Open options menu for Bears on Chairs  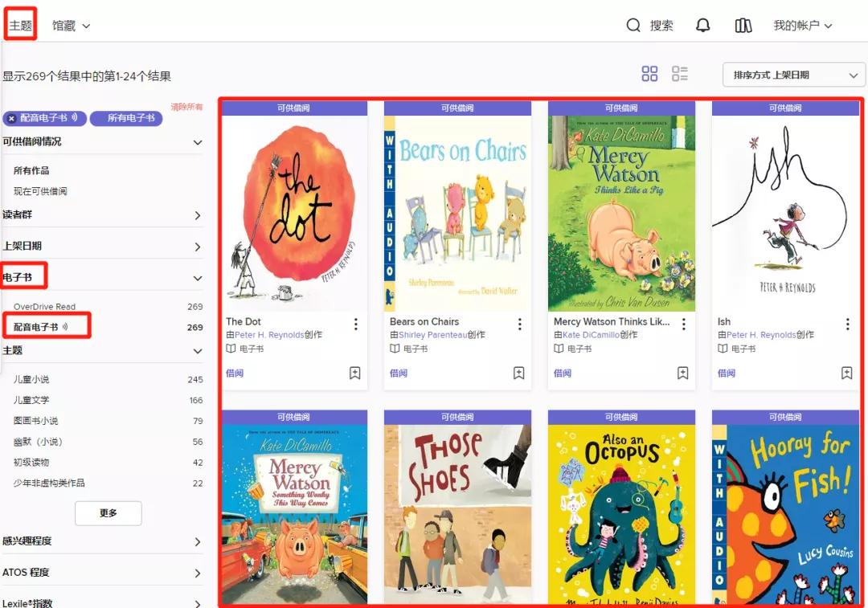pyautogui.click(x=520, y=324)
